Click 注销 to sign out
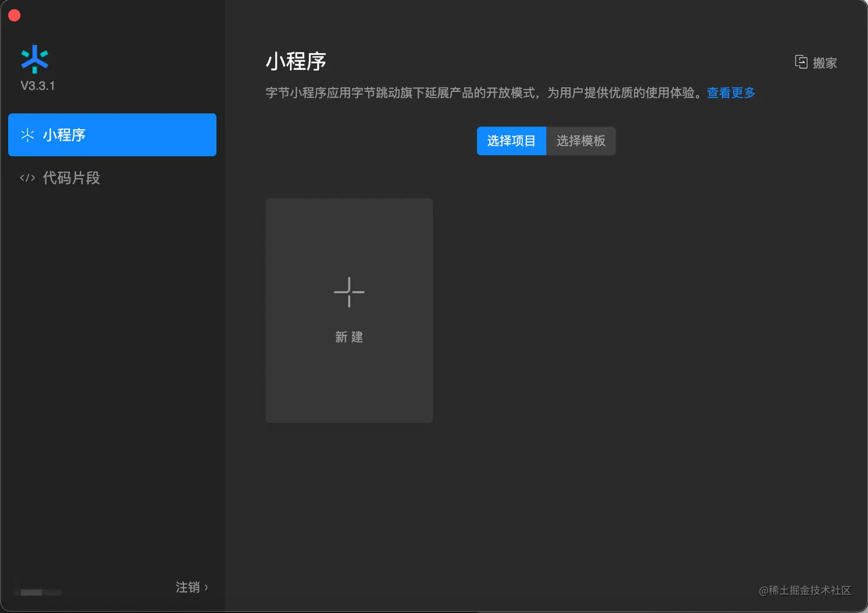 point(187,587)
